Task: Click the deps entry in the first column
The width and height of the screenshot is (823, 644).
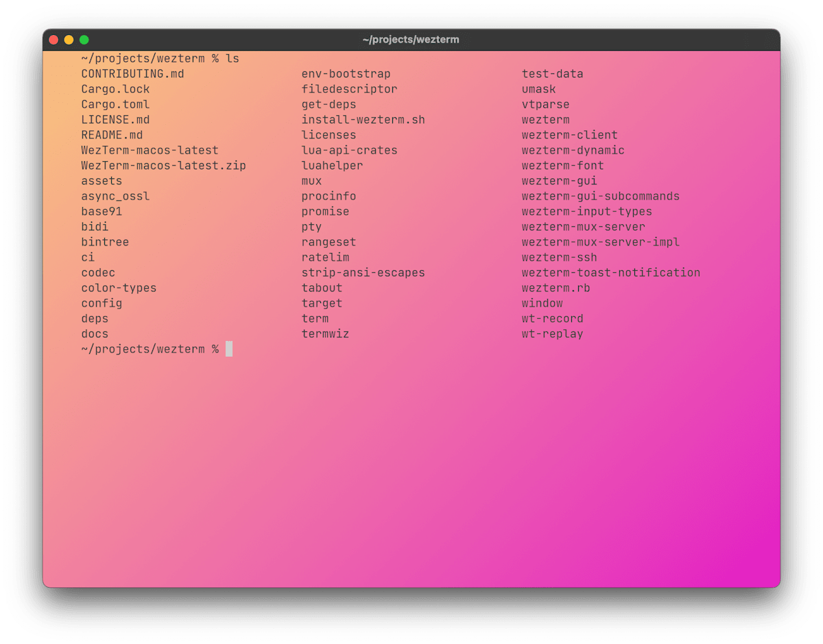Action: (x=95, y=318)
